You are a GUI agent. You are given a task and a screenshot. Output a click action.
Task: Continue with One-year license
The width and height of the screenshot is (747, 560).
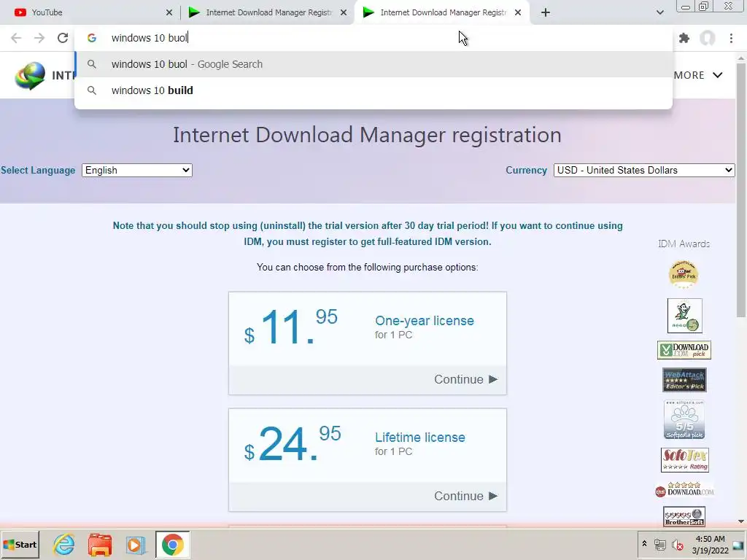[x=465, y=379]
